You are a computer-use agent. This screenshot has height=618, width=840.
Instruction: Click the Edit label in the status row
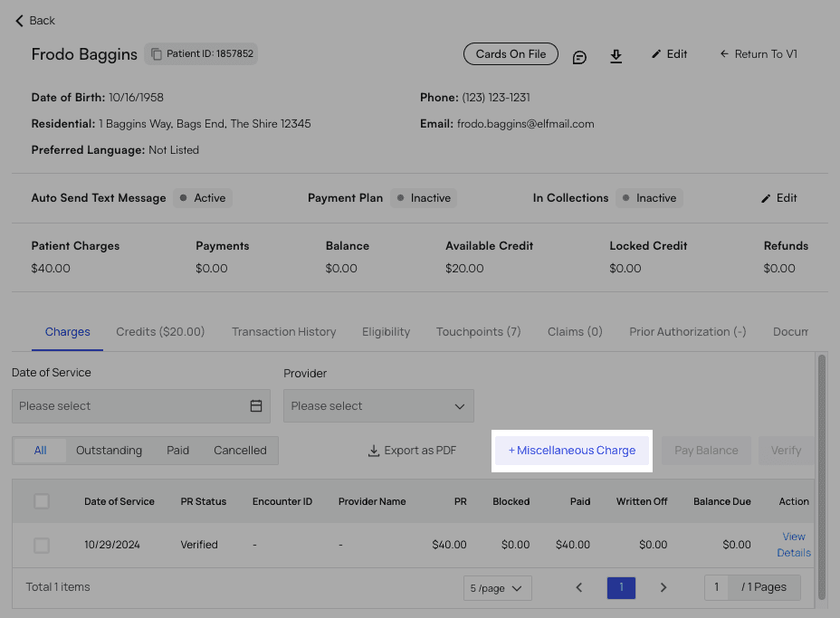point(787,198)
